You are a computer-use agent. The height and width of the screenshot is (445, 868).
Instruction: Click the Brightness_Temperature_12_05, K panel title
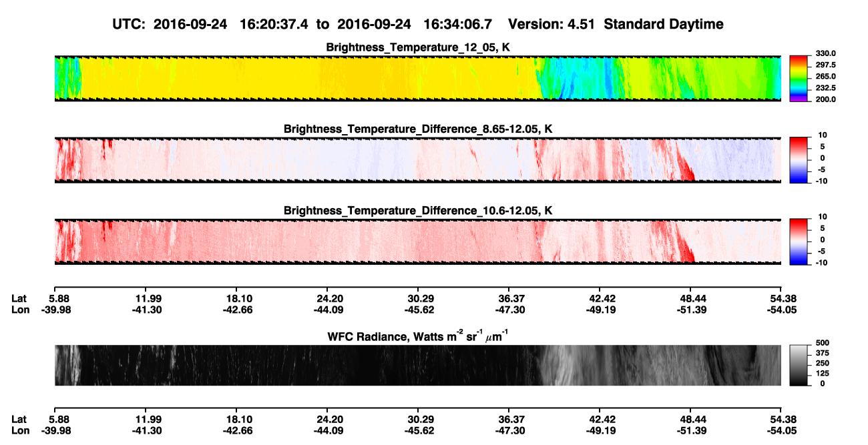(x=419, y=47)
